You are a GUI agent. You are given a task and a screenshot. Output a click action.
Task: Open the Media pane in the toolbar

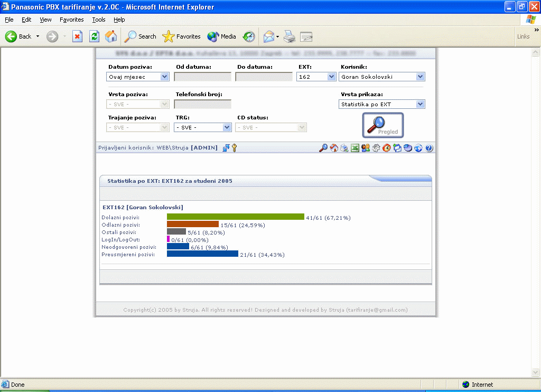tap(221, 36)
